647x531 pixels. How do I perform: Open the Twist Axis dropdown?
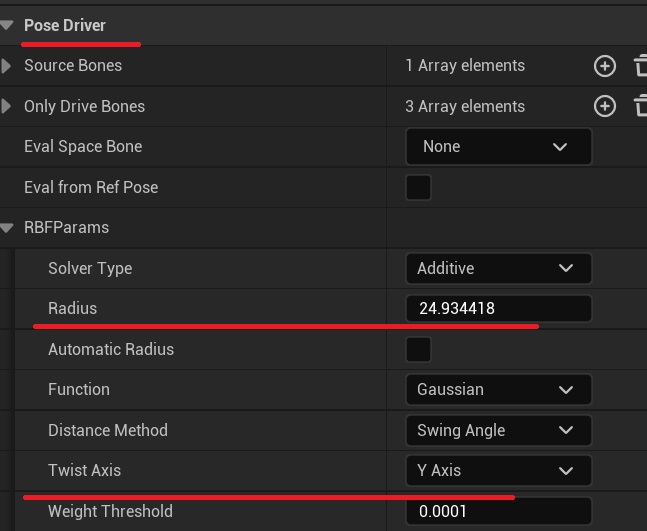(x=498, y=470)
